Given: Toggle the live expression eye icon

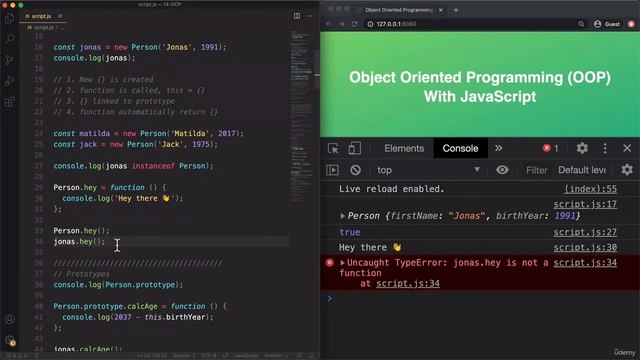Looking at the screenshot, I should (x=502, y=170).
